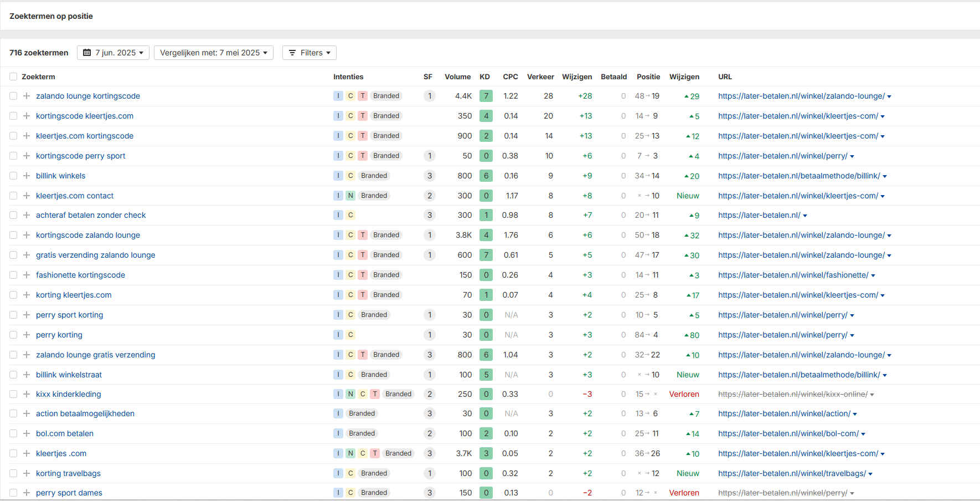
Task: Click SF badge 3 for action betaalmogelijkheden
Action: pos(430,413)
